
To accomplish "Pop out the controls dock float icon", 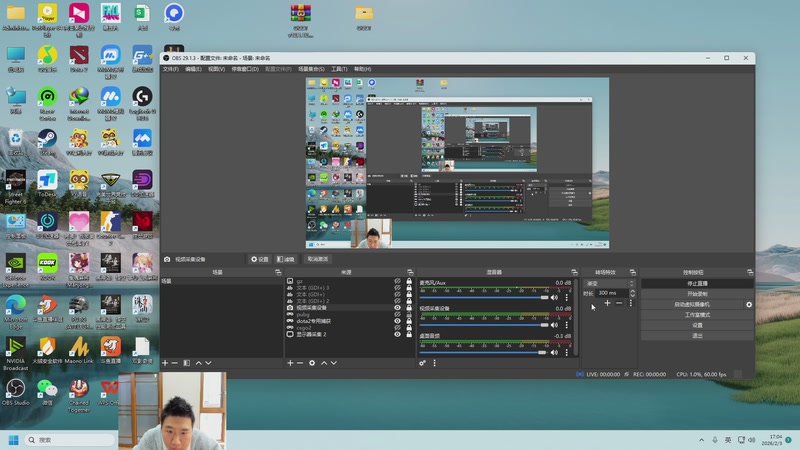I will [750, 272].
